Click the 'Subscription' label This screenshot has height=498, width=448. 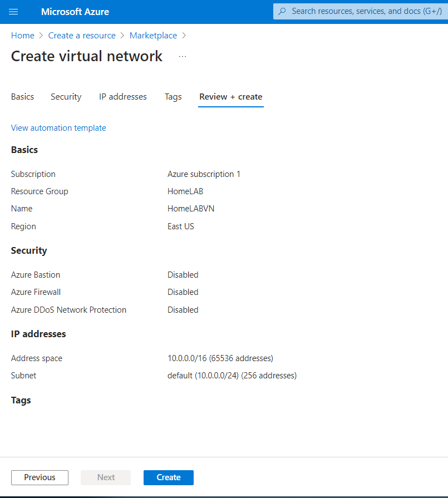point(33,174)
